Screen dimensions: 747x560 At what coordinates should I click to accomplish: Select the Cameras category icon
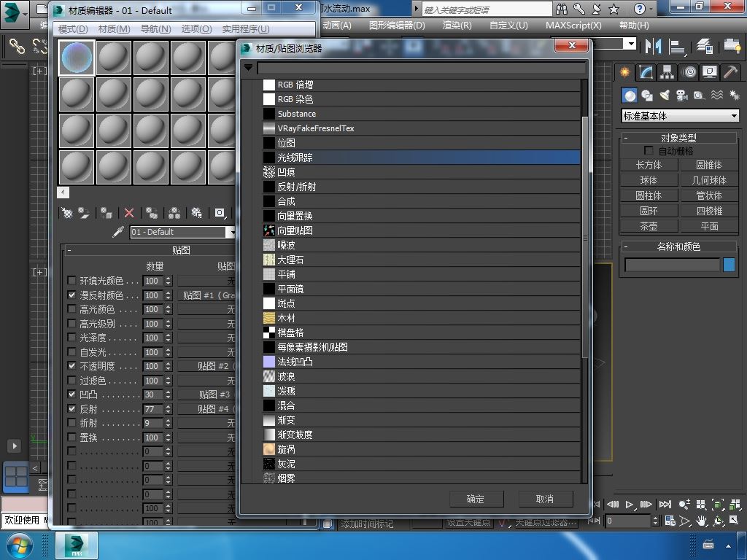pyautogui.click(x=682, y=96)
